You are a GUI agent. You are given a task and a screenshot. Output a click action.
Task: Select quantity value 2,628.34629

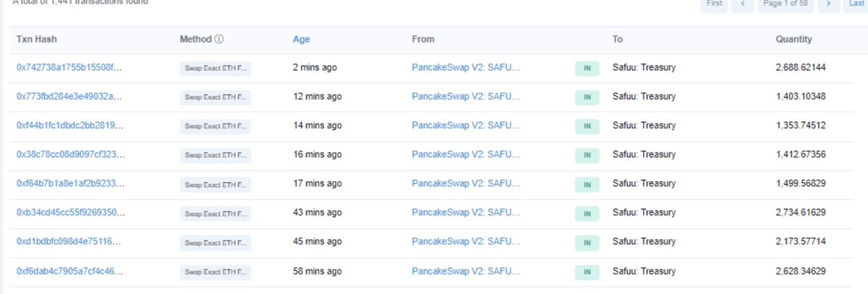point(801,272)
